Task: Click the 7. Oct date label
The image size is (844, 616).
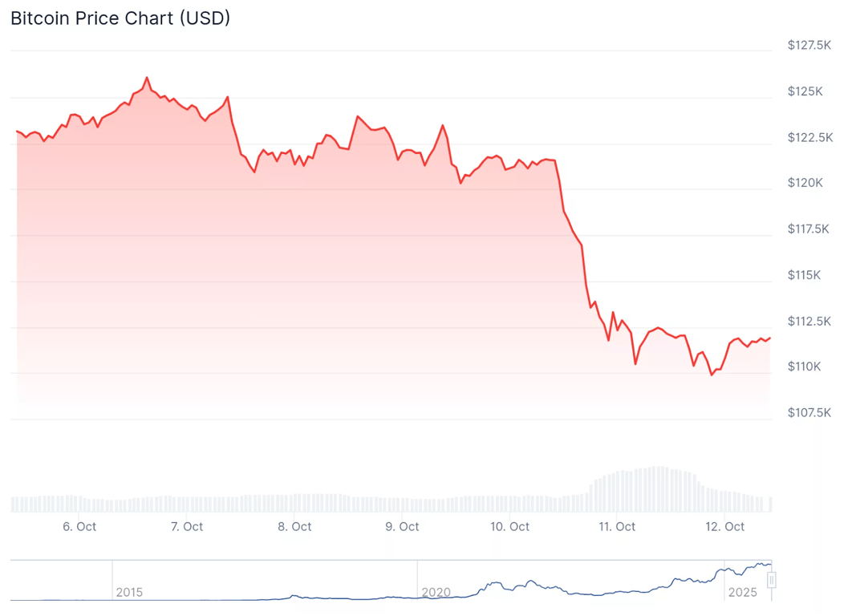Action: point(187,527)
